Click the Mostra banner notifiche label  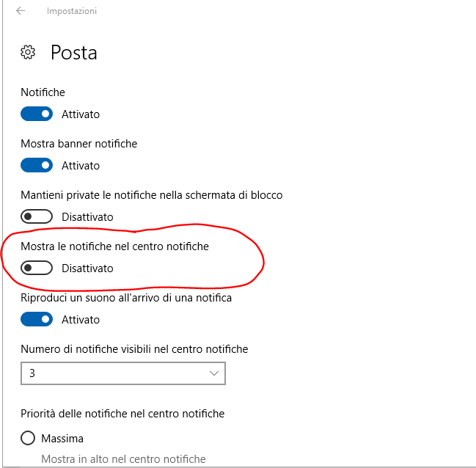[x=78, y=144]
